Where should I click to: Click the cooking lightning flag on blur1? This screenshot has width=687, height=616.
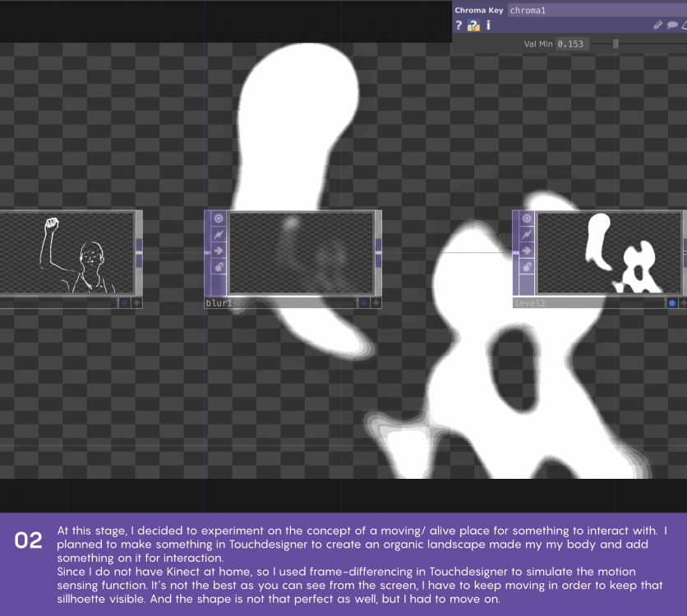pyautogui.click(x=219, y=235)
